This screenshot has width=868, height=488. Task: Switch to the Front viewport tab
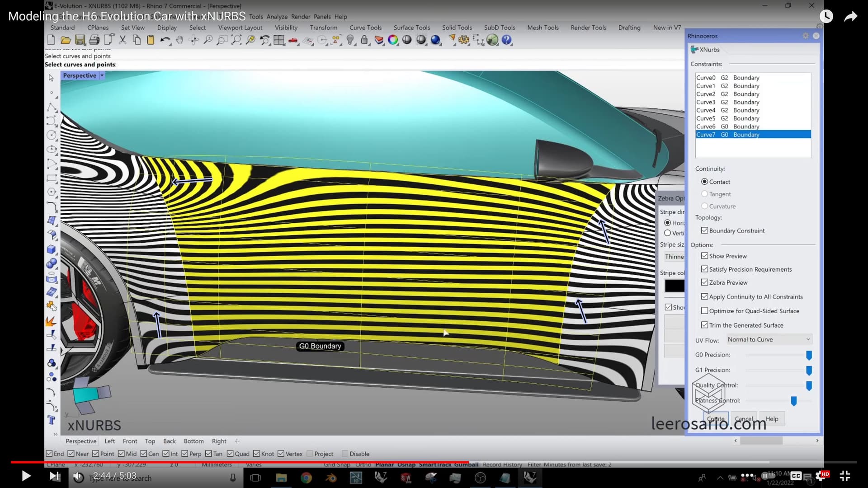pyautogui.click(x=130, y=441)
